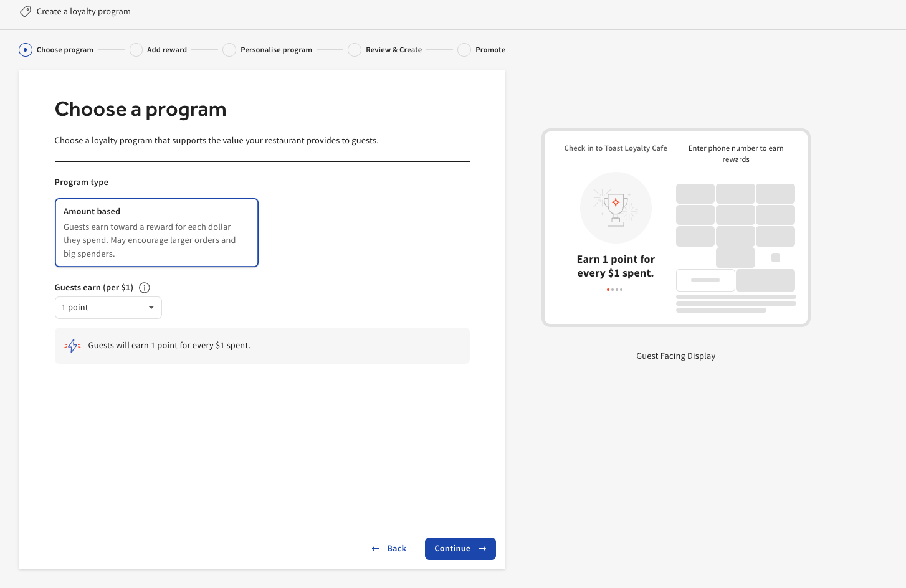This screenshot has height=588, width=906.
Task: Select the Choose program step label
Action: pyautogui.click(x=65, y=49)
